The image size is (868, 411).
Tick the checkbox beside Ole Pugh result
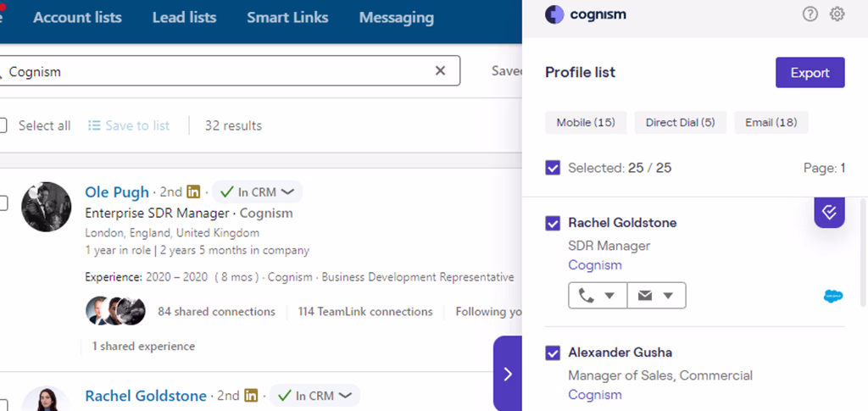point(3,203)
